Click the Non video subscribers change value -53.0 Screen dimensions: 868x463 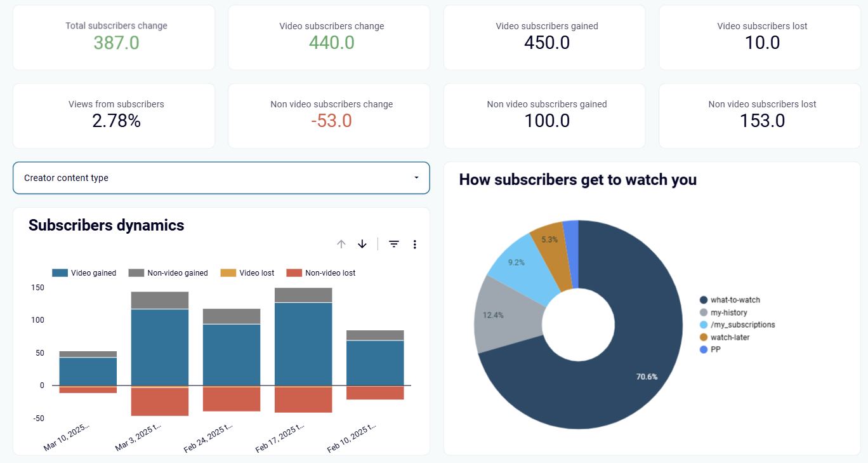[x=332, y=121]
